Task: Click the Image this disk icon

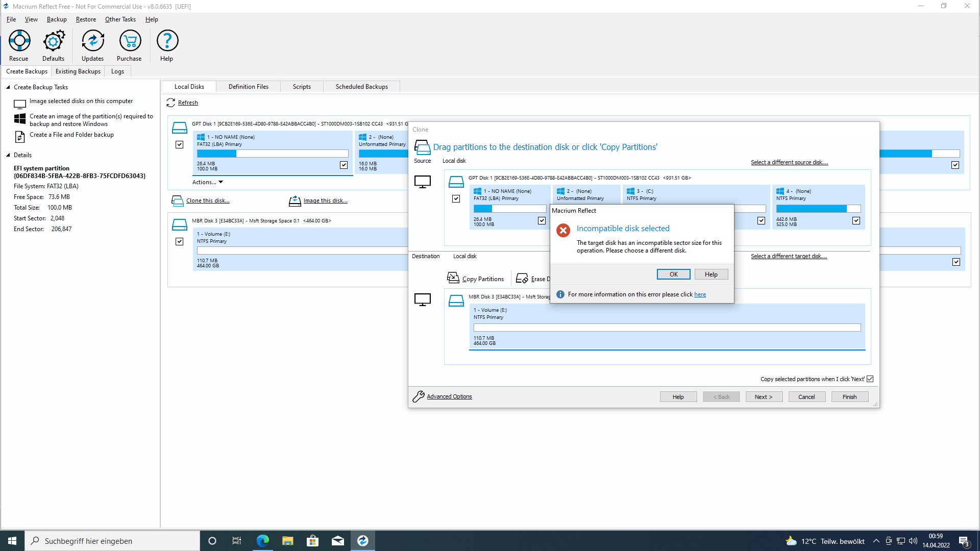Action: pyautogui.click(x=295, y=201)
